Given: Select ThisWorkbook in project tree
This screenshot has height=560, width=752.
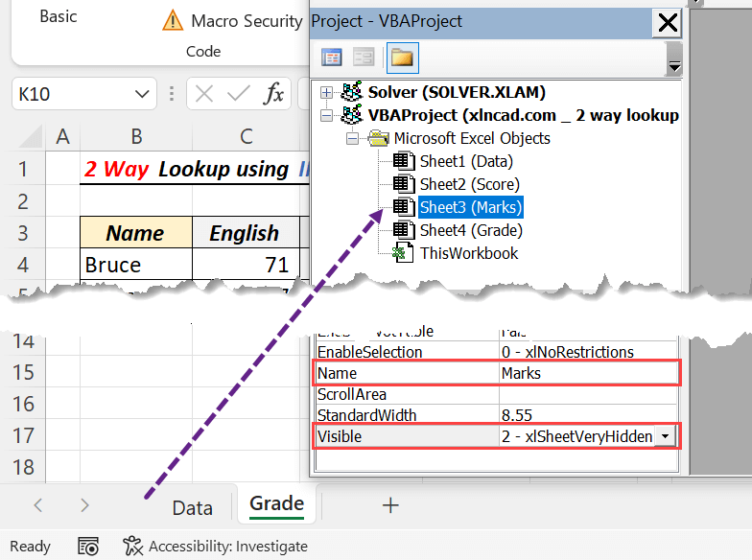Looking at the screenshot, I should [x=468, y=253].
